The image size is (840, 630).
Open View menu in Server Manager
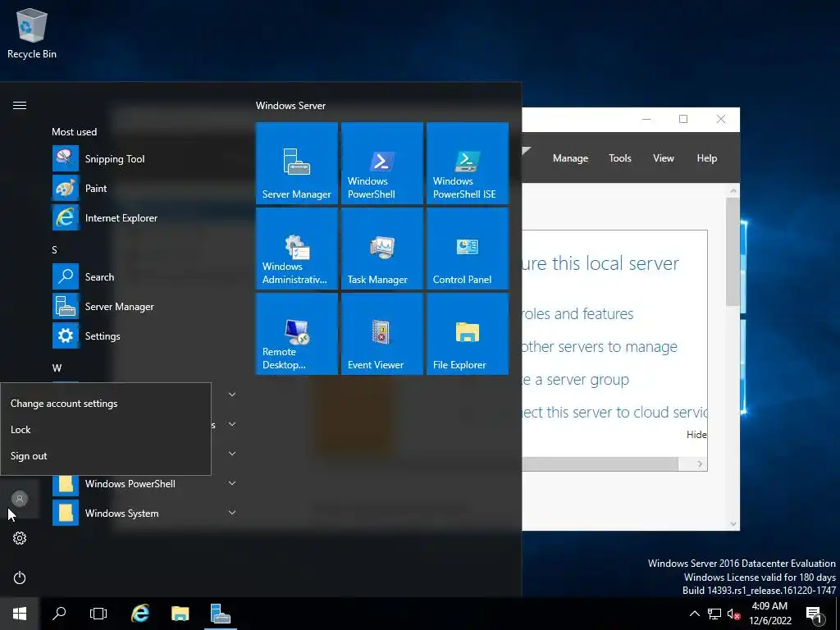(663, 158)
